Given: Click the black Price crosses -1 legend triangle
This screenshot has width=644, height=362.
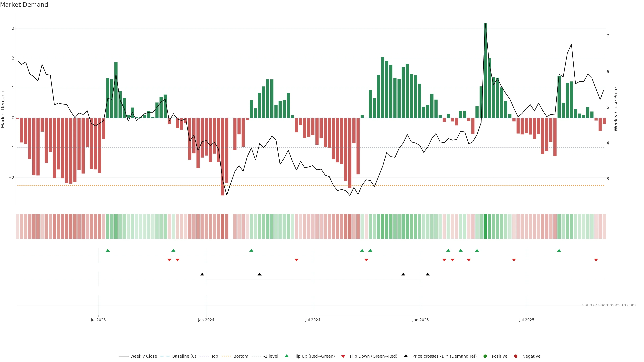Looking at the screenshot, I should 406,356.
